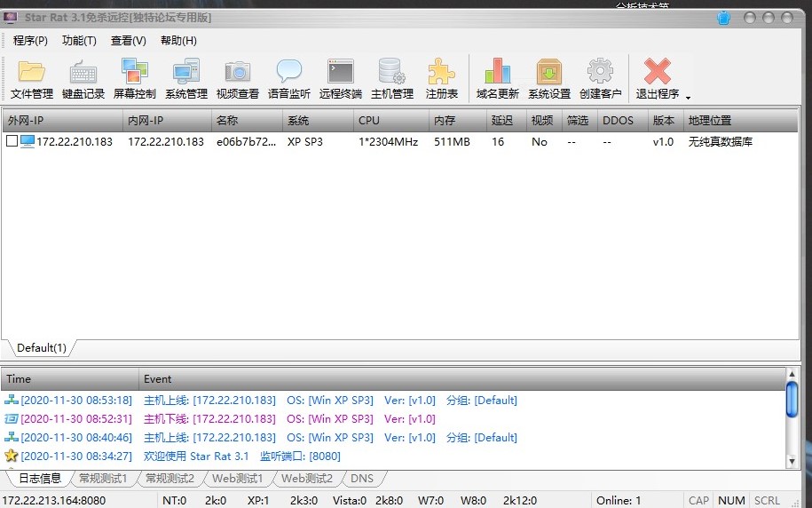
Task: Open the 系统管理 system management tool
Action: tap(185, 79)
